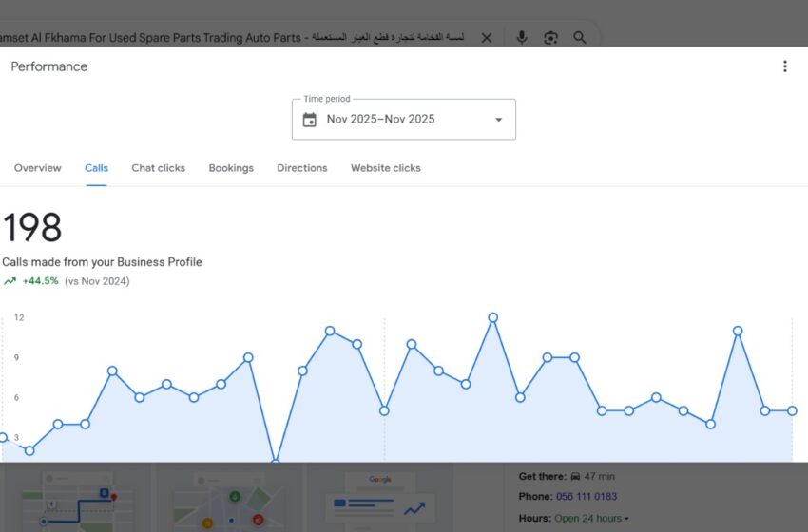
Task: Expand the Time period dropdown arrow
Action: coord(498,120)
